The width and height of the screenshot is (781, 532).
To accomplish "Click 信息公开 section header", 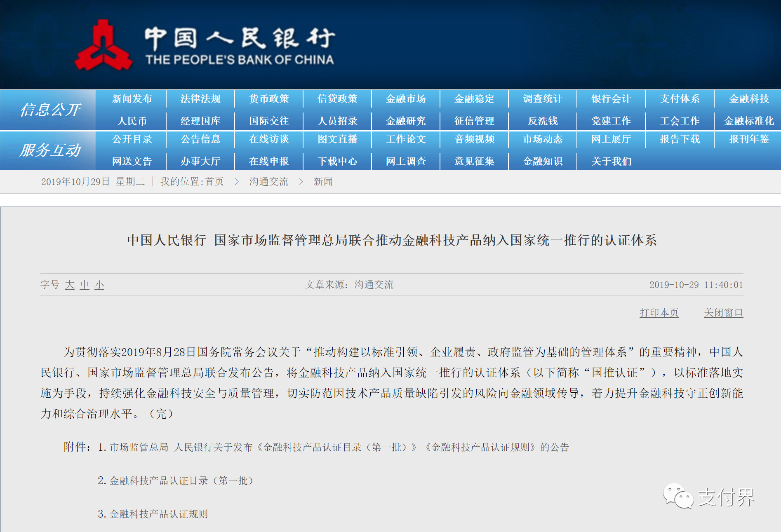I will point(50,110).
